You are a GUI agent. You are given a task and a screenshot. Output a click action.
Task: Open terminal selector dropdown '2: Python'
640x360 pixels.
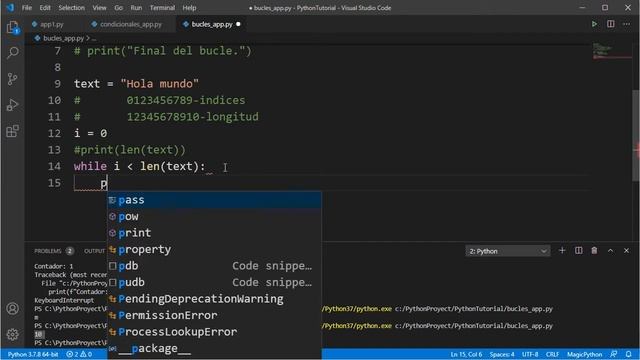coord(508,251)
